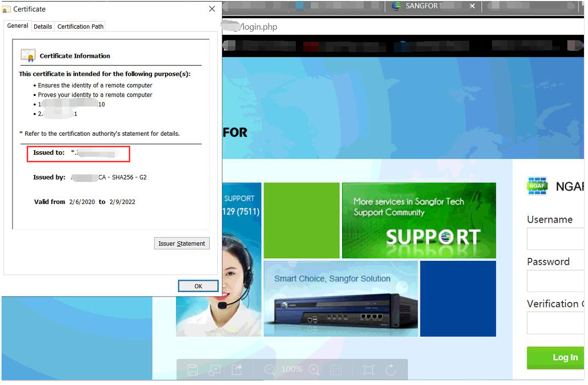Click the SUPPORT 129 (7511) phone tile
This screenshot has width=588, height=385.
tap(241, 206)
